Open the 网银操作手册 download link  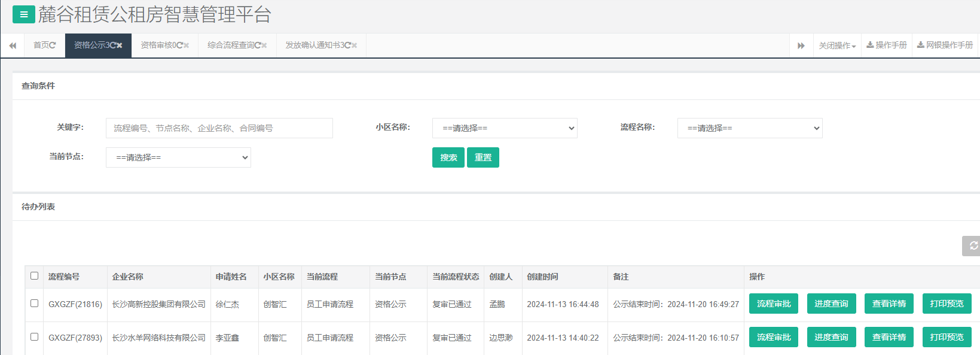point(945,45)
